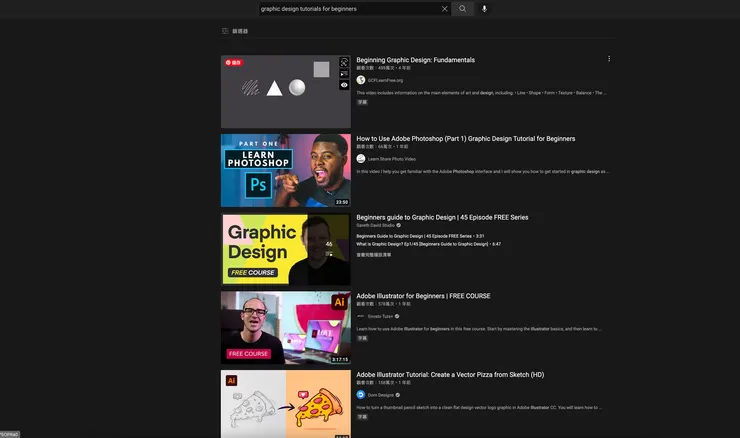This screenshot has width=740, height=438.
Task: Click the subtitles badge under the Vector Pizza video
Action: (362, 417)
